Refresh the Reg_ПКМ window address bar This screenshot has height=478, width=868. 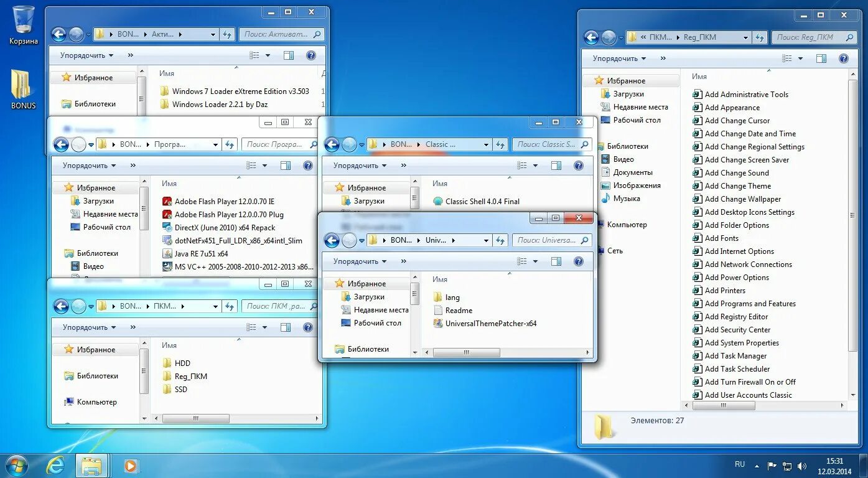point(760,37)
